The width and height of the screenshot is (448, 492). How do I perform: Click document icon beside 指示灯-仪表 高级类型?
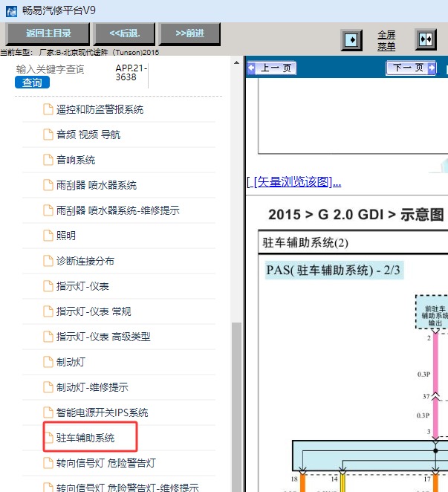pyautogui.click(x=48, y=337)
